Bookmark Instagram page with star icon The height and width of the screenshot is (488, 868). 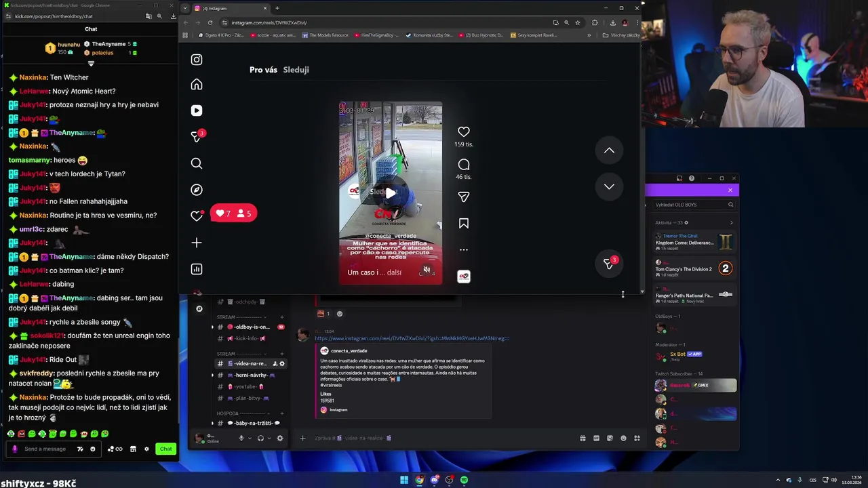[578, 22]
